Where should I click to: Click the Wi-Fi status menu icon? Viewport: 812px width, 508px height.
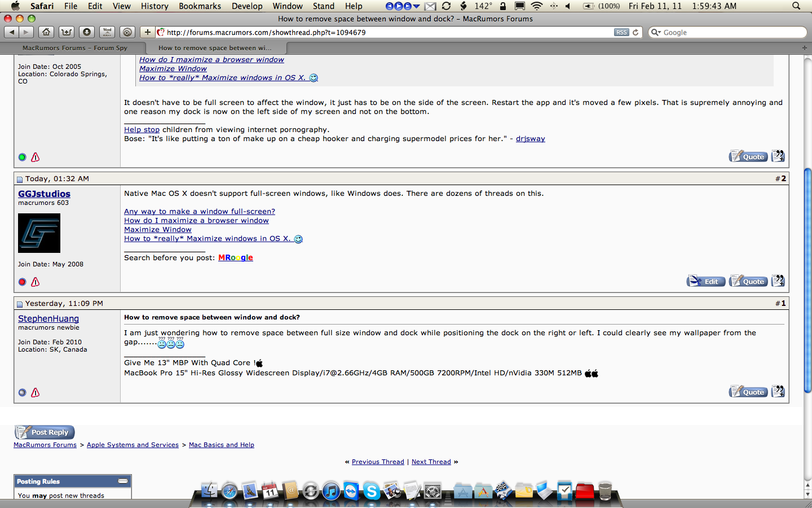click(x=537, y=6)
